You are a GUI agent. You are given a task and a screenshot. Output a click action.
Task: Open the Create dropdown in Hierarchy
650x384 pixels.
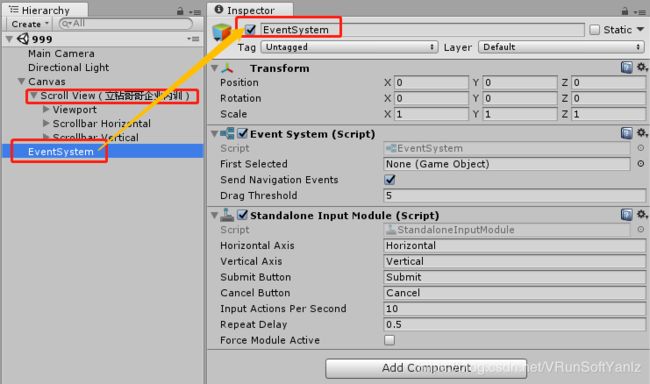tap(30, 24)
